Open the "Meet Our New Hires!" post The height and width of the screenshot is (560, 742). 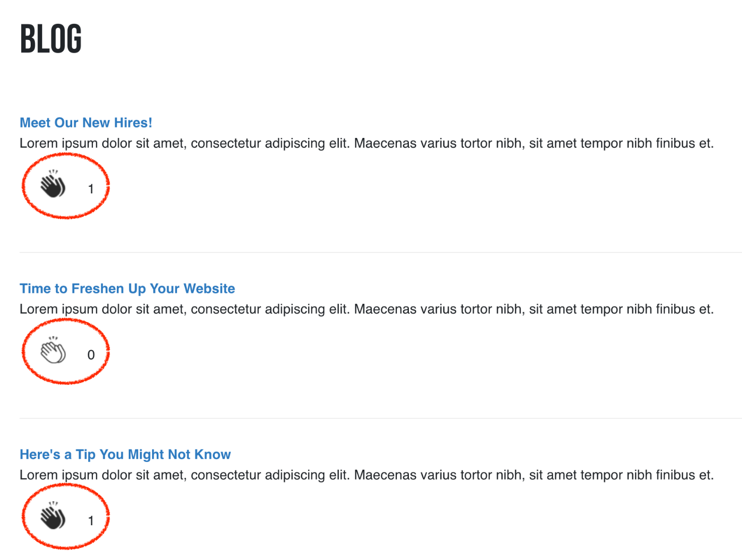point(86,123)
